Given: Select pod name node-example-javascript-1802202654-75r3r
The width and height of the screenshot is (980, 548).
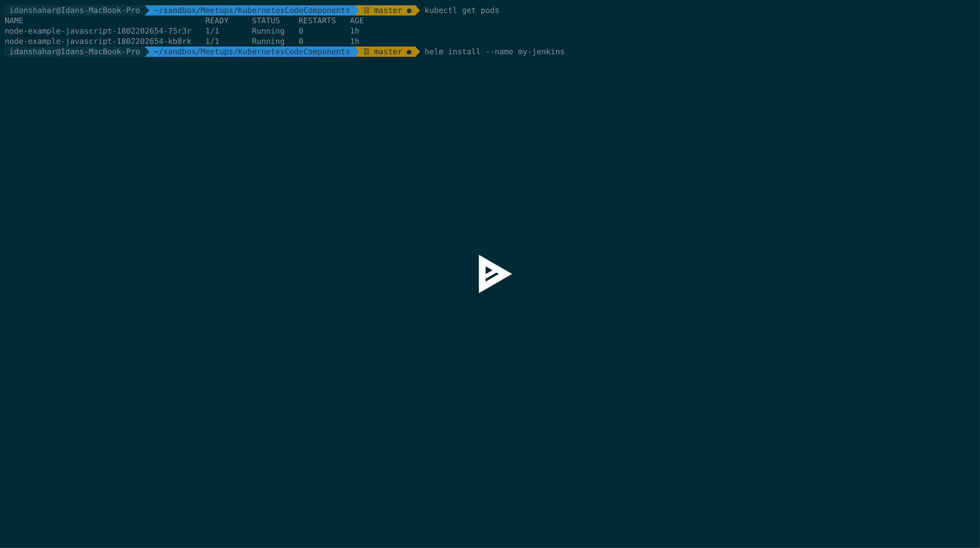Looking at the screenshot, I should [x=98, y=31].
